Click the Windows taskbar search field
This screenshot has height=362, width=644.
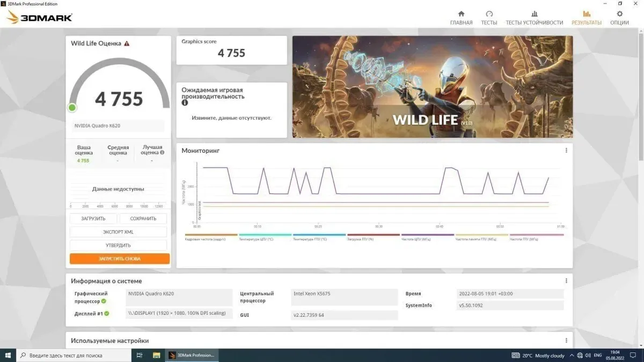[75, 355]
